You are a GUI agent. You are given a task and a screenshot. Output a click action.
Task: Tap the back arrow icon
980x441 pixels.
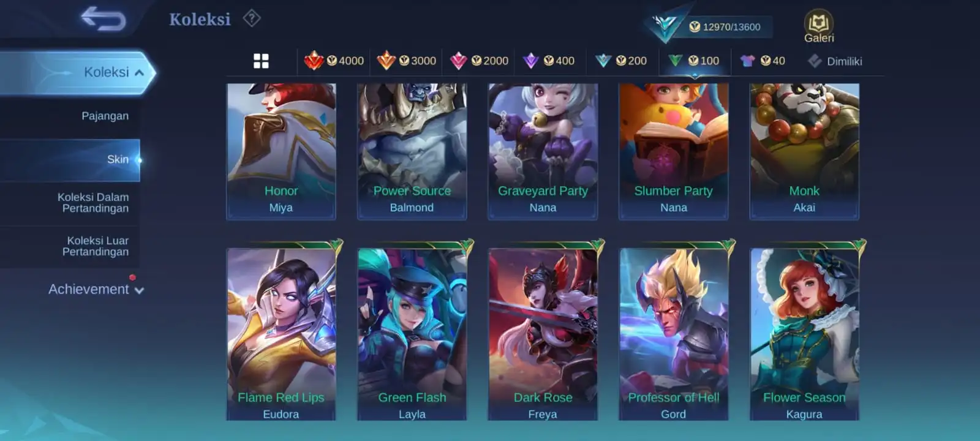point(104,18)
